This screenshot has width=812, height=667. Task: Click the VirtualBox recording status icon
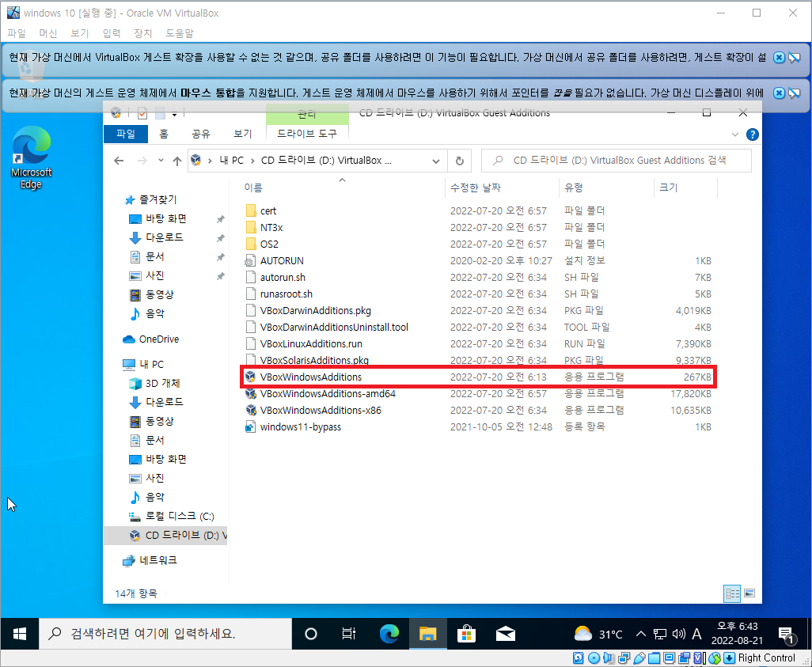coord(685,658)
